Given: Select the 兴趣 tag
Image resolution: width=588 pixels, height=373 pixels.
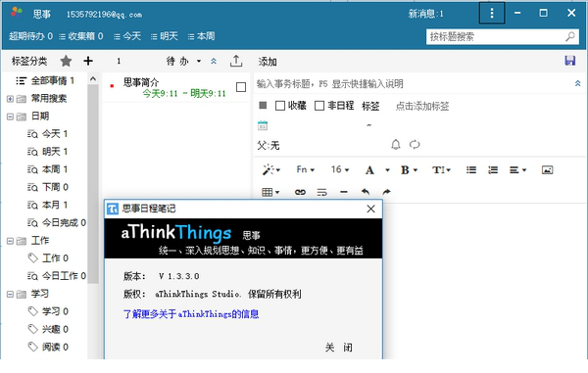Looking at the screenshot, I should (x=48, y=329).
